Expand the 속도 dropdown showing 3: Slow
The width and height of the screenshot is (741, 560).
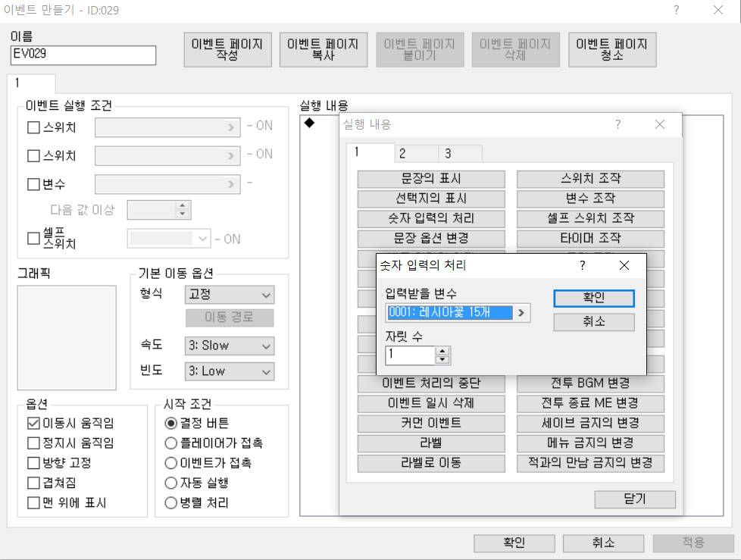229,346
